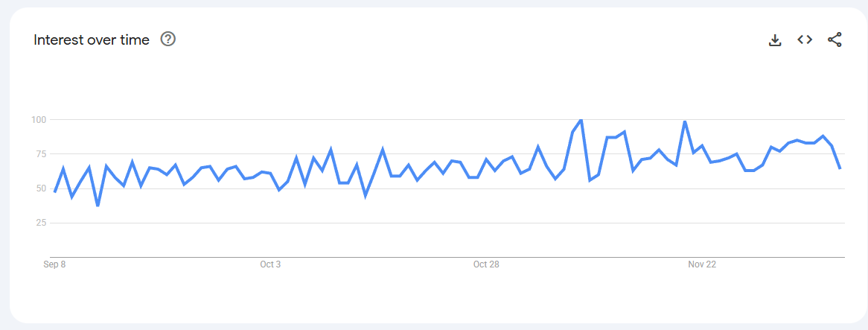Screen dimensions: 868x330
Task: Click the first data point of the line
Action: pos(55,191)
